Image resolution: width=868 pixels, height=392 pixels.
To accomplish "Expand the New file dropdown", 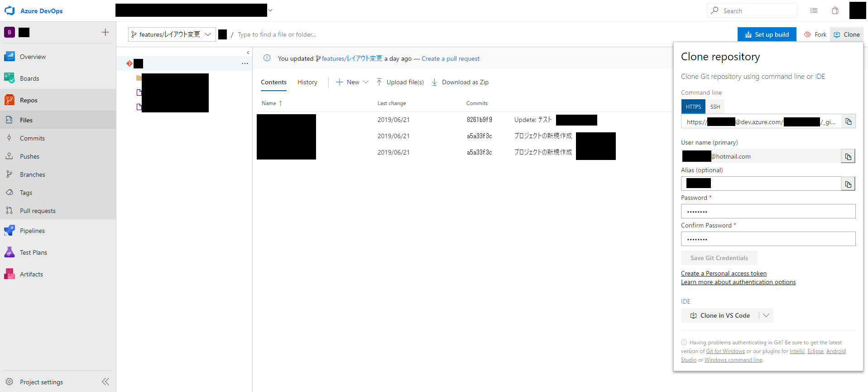I will click(366, 82).
